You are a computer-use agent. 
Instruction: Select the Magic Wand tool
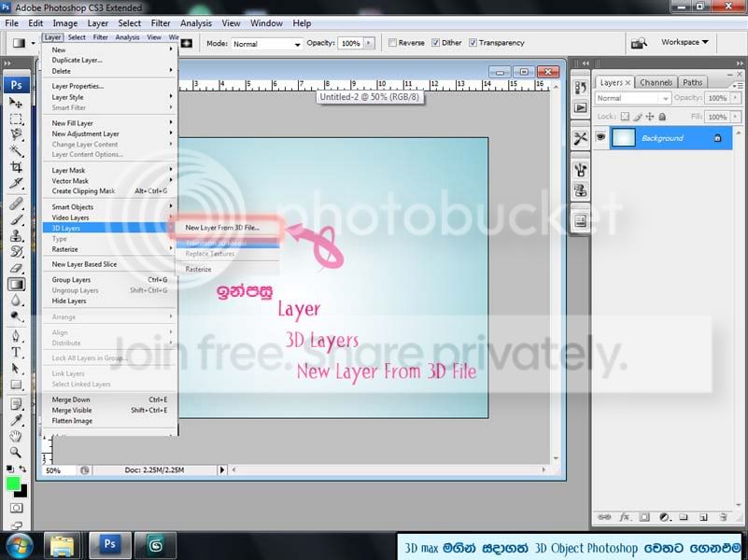pyautogui.click(x=16, y=150)
